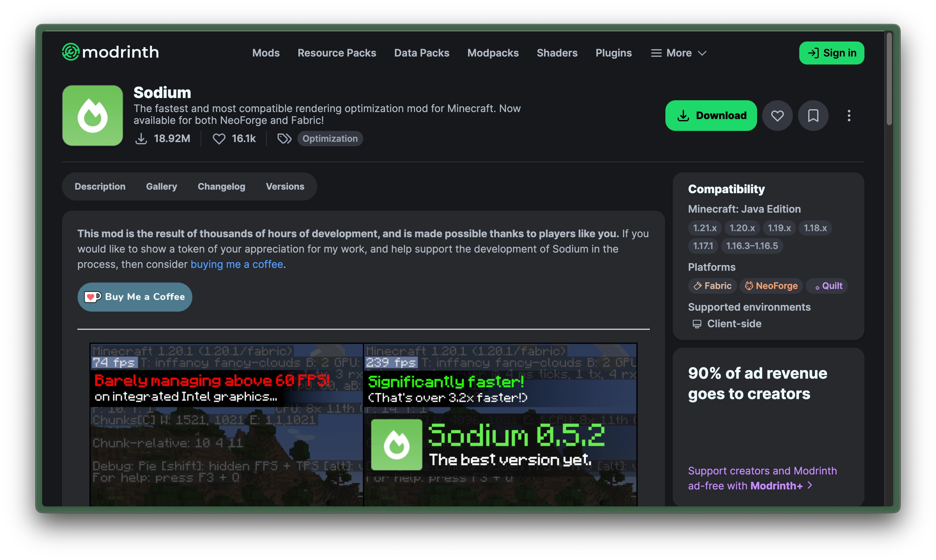Switch to the Changelog tab
This screenshot has height=560, width=936.
coord(221,186)
